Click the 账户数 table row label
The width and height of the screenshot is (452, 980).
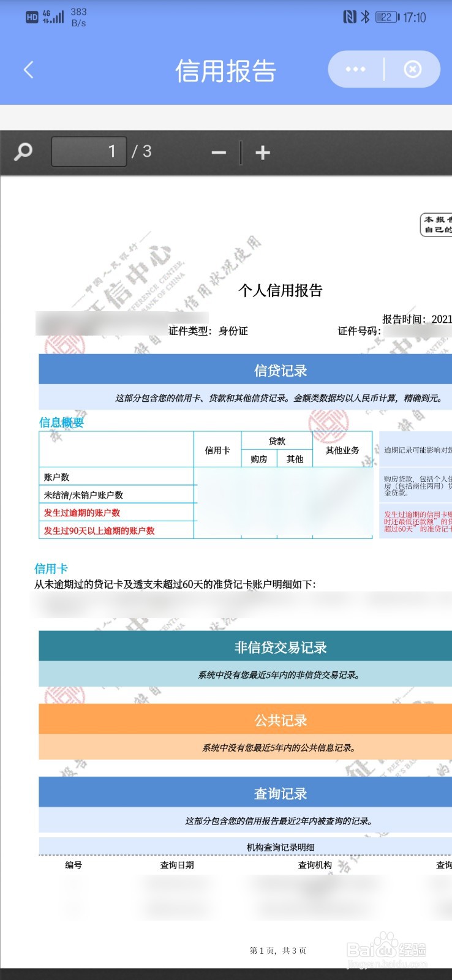[57, 477]
